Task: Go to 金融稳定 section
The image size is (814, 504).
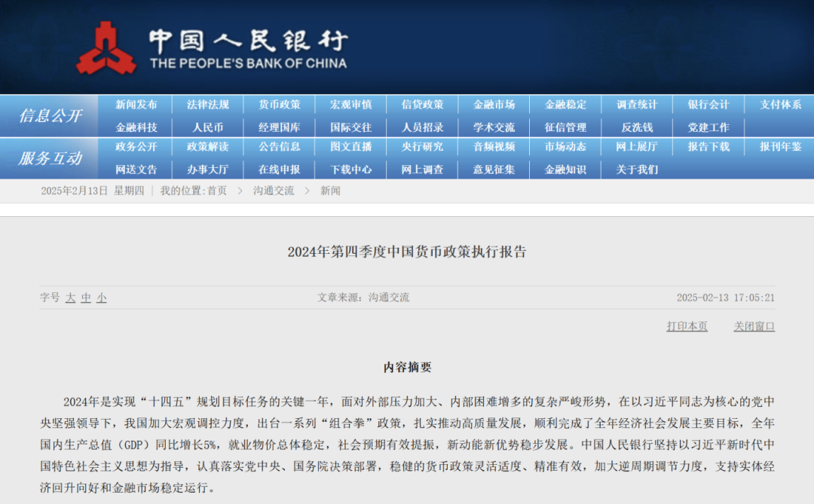Action: (x=565, y=105)
